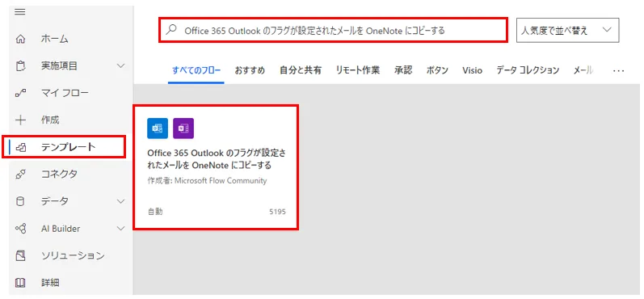Switch to the おすすめ tab
644x299 pixels.
click(250, 70)
